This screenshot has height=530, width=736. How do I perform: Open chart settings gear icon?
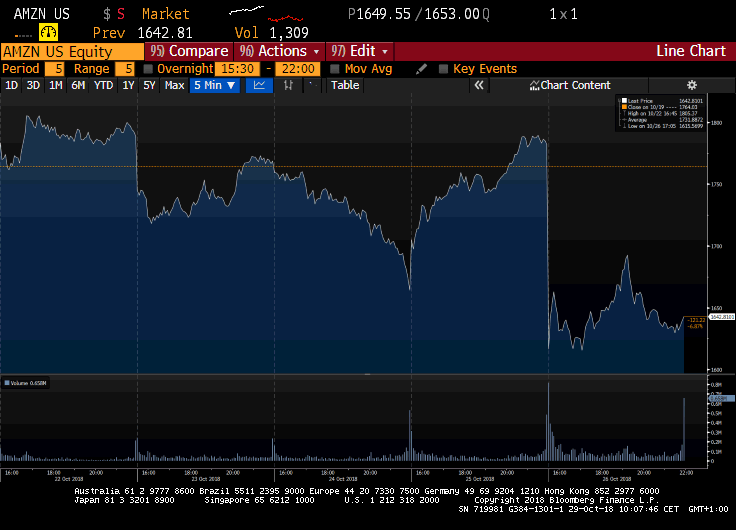click(x=691, y=85)
